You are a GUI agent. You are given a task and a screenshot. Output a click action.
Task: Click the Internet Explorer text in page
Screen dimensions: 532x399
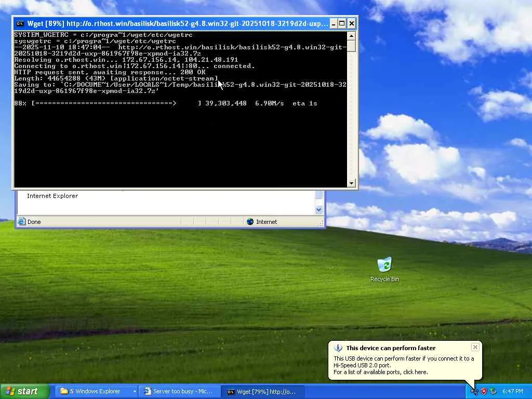(52, 196)
